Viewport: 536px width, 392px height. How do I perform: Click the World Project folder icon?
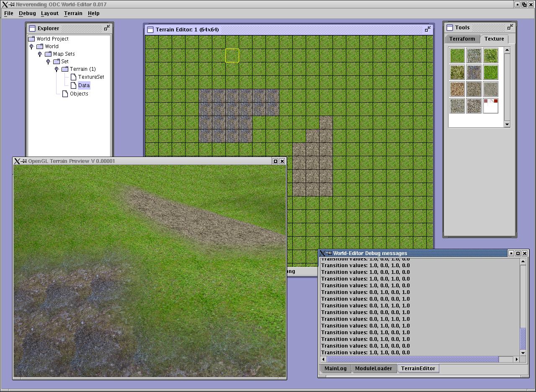tap(31, 39)
